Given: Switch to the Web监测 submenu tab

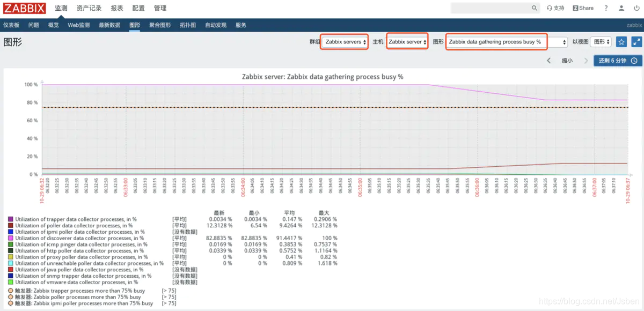Looking at the screenshot, I should pos(79,25).
